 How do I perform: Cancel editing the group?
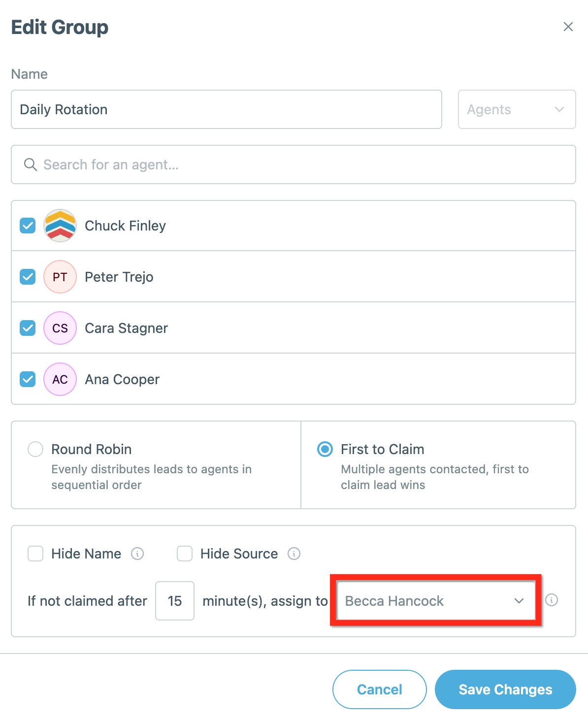pyautogui.click(x=379, y=689)
